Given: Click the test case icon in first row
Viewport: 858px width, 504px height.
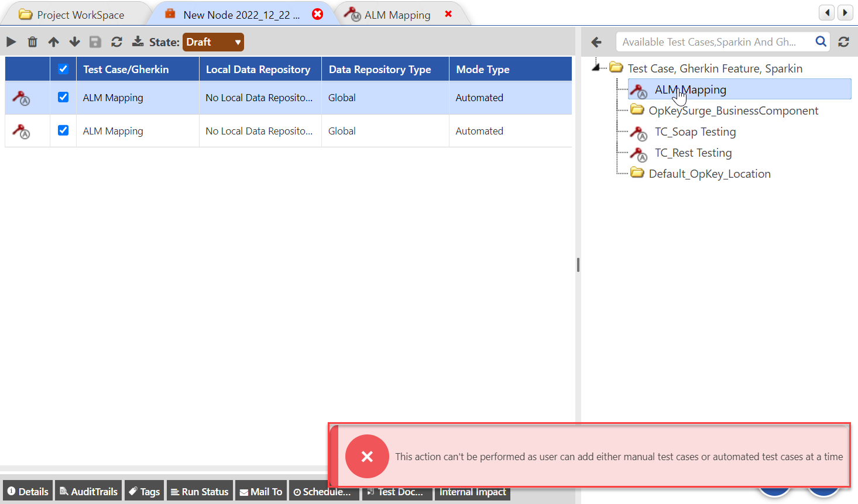Looking at the screenshot, I should tap(22, 98).
